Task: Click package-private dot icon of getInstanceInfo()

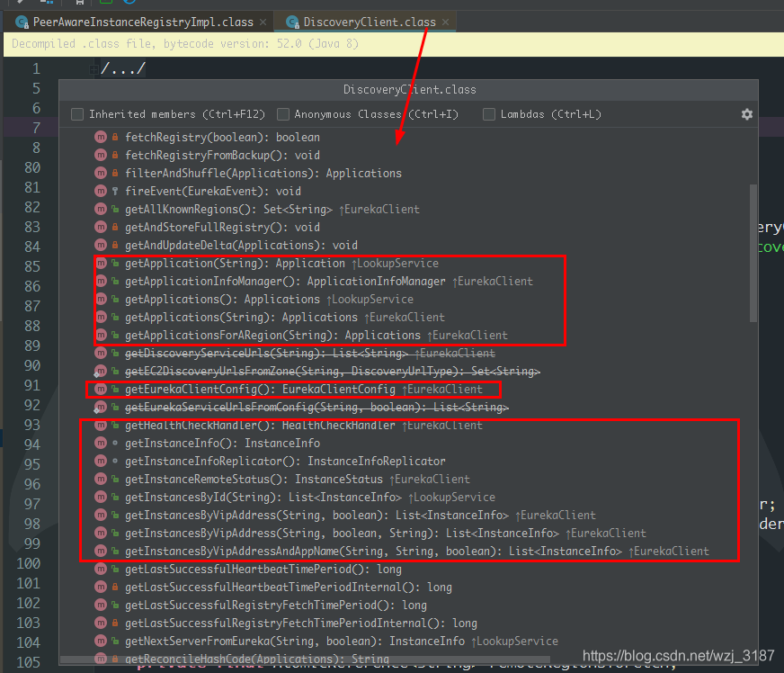Action: point(115,444)
